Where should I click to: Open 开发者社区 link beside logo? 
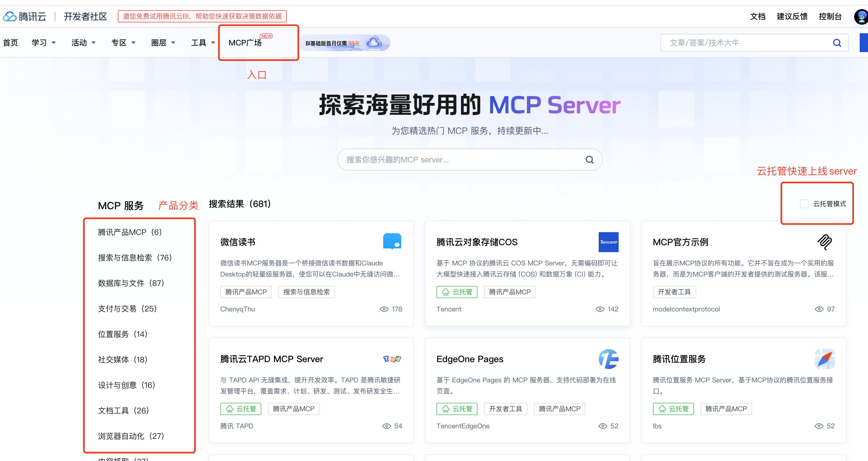tap(85, 16)
